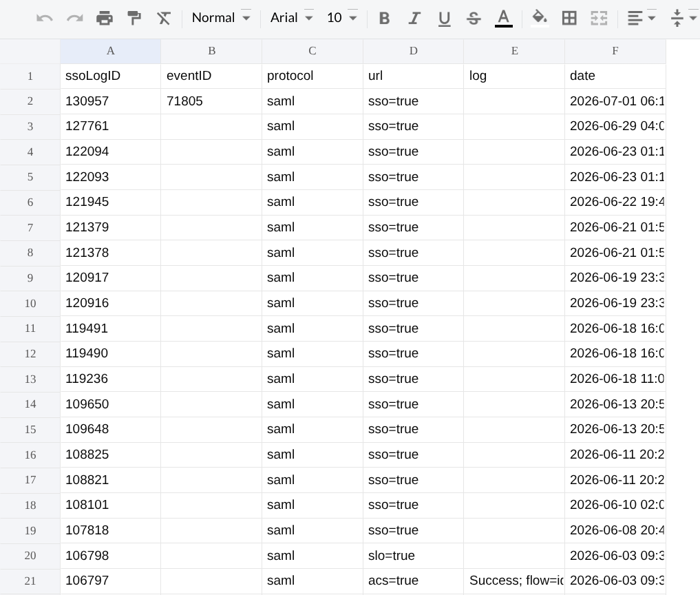The width and height of the screenshot is (700, 595).
Task: Open the Arial font family dropdown
Action: click(292, 18)
